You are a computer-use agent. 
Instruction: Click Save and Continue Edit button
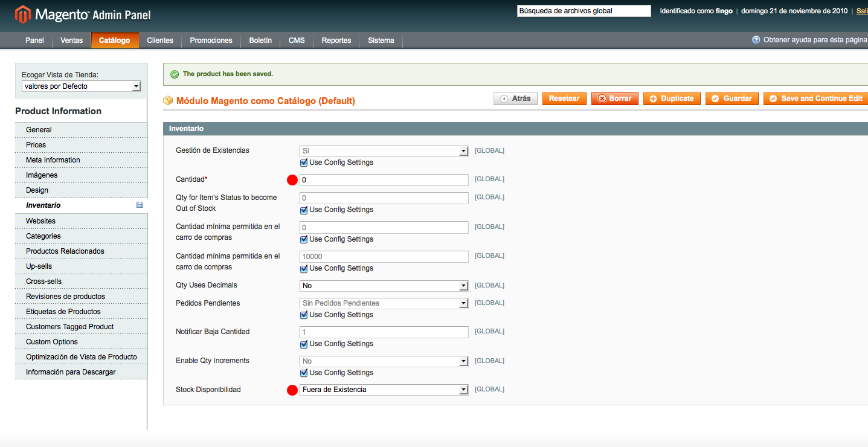(x=816, y=98)
